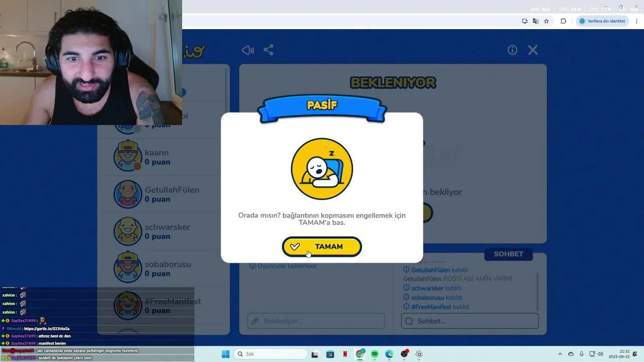Click the kaann player name
This screenshot has width=644, height=362.
tap(156, 153)
